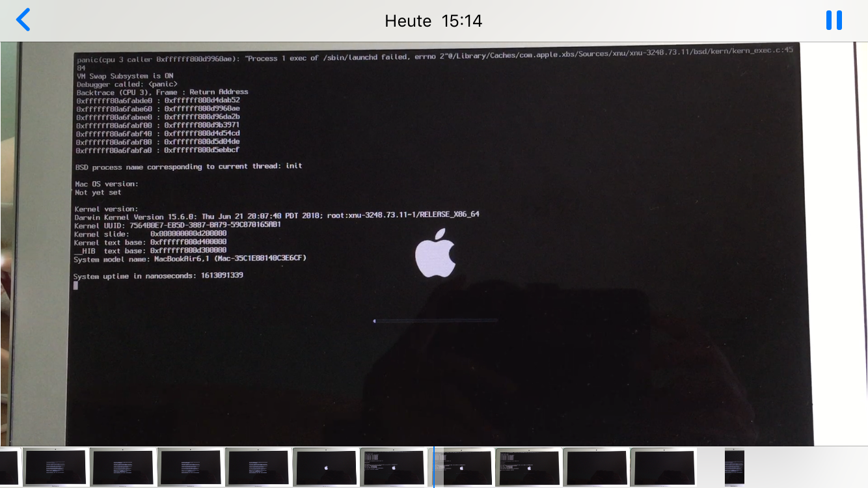Click the 'Backtrace (CPU 3)' header line
The height and width of the screenshot is (488, 868).
[162, 92]
